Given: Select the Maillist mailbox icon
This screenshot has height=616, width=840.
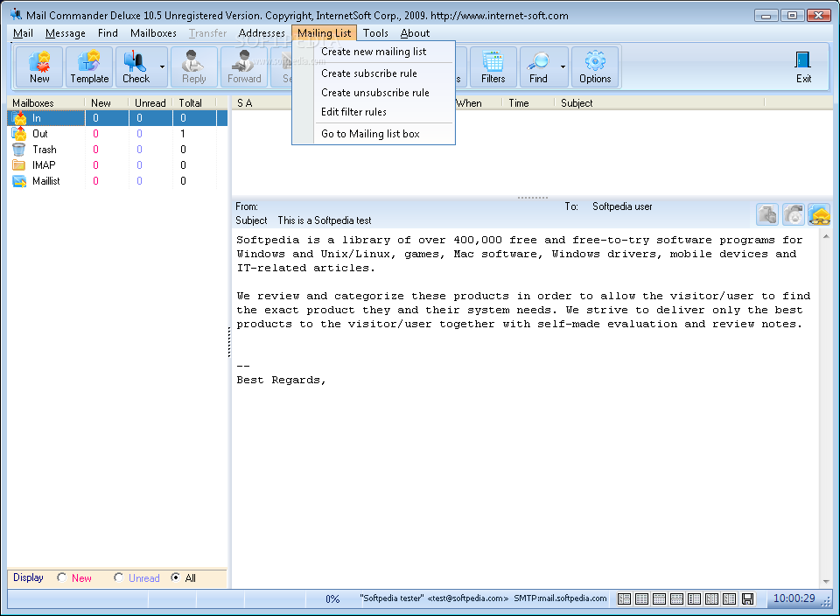Looking at the screenshot, I should (19, 181).
